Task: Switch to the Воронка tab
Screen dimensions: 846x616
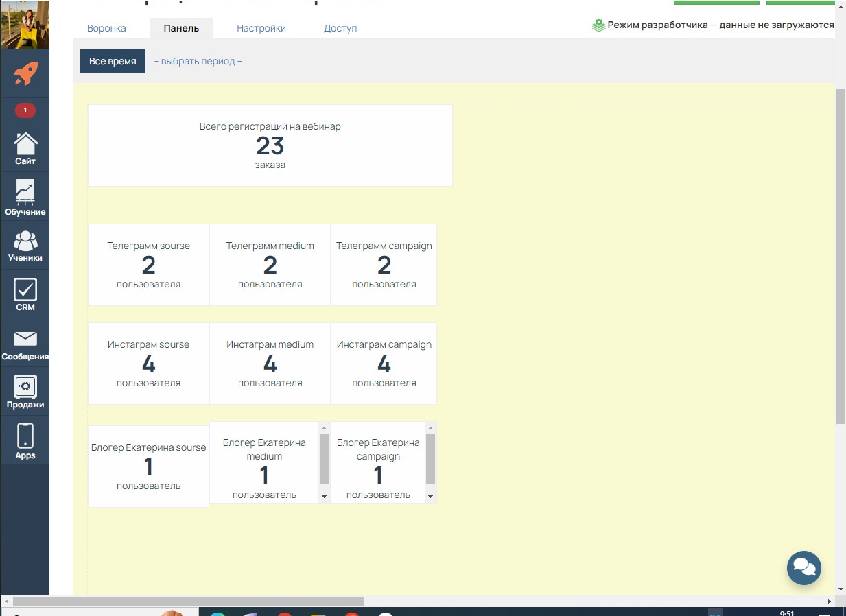Action: [x=106, y=28]
